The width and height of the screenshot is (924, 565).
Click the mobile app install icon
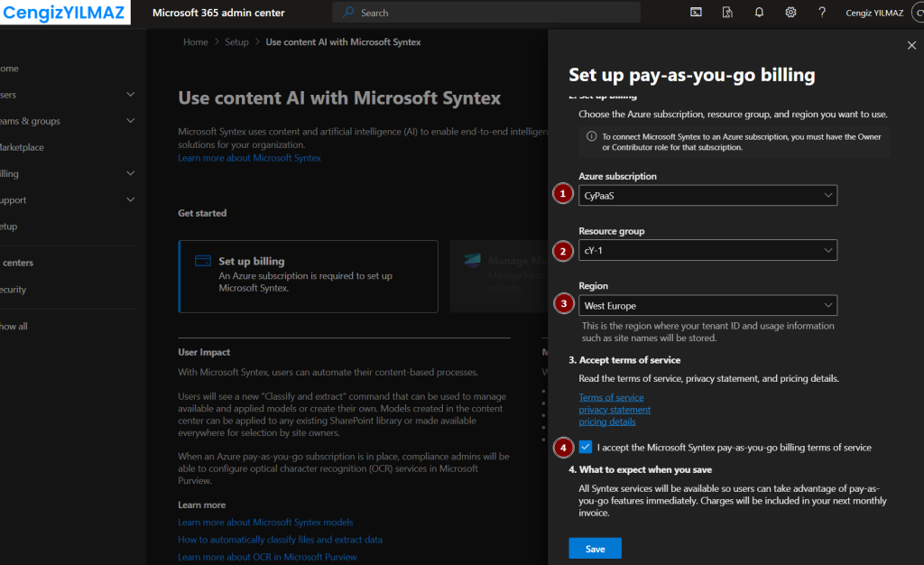pos(727,13)
